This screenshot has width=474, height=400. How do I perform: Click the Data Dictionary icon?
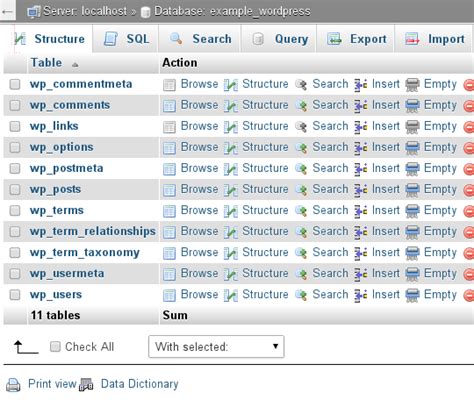[x=86, y=385]
